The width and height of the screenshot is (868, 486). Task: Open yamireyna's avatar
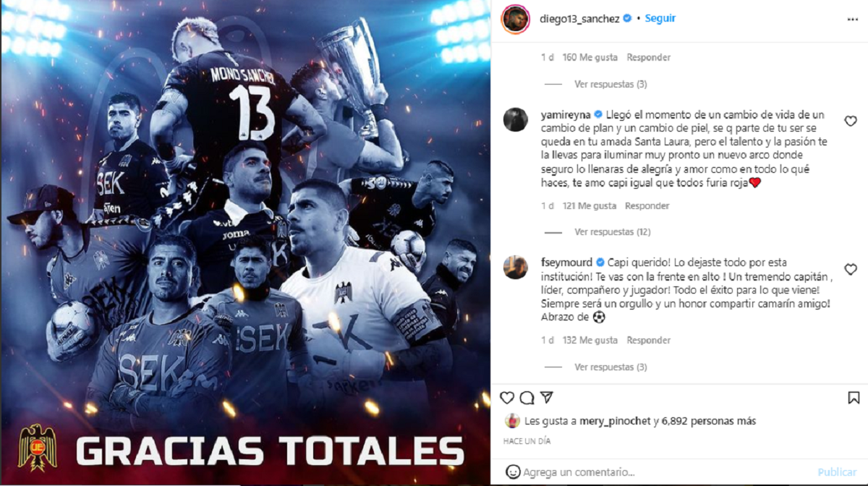(x=516, y=119)
